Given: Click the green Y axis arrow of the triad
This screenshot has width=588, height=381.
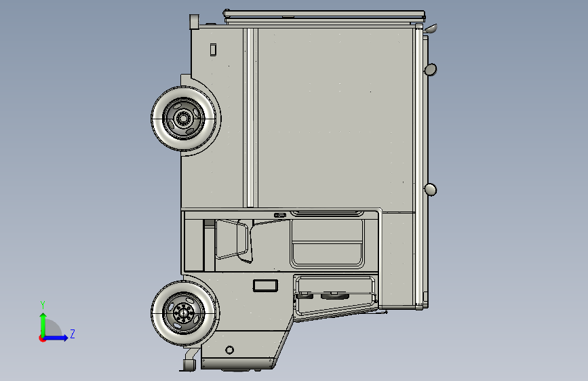Looking at the screenshot, I should (x=43, y=325).
